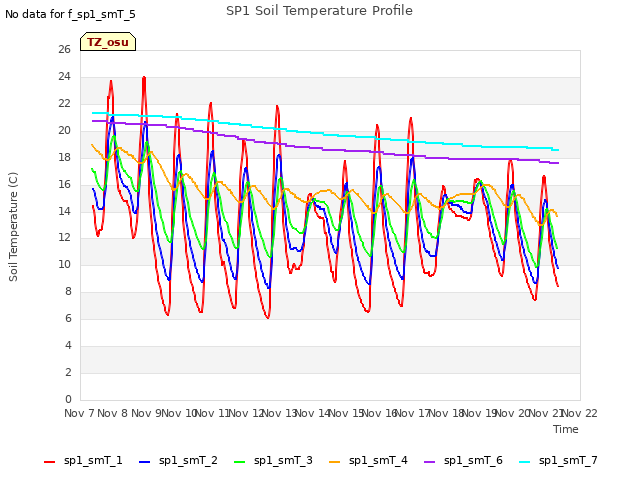Click the Nov 22 x-axis tick label
The image size is (640, 480).
580,413
